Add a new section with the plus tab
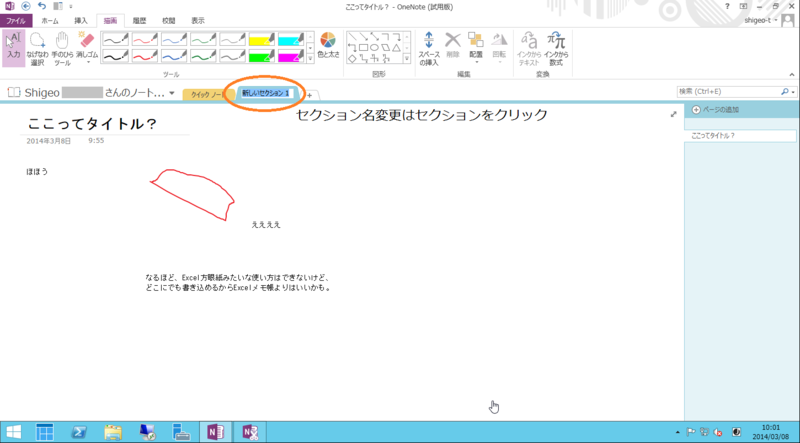This screenshot has height=443, width=800. click(x=310, y=95)
